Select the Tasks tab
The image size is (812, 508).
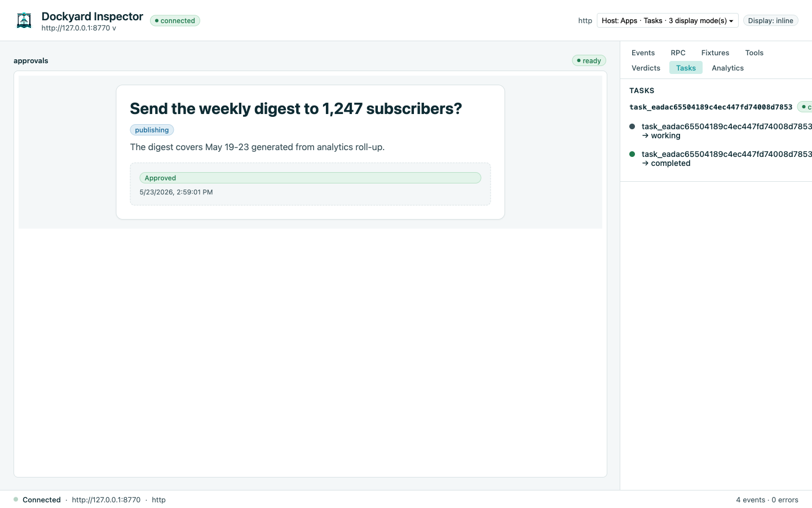click(x=686, y=68)
